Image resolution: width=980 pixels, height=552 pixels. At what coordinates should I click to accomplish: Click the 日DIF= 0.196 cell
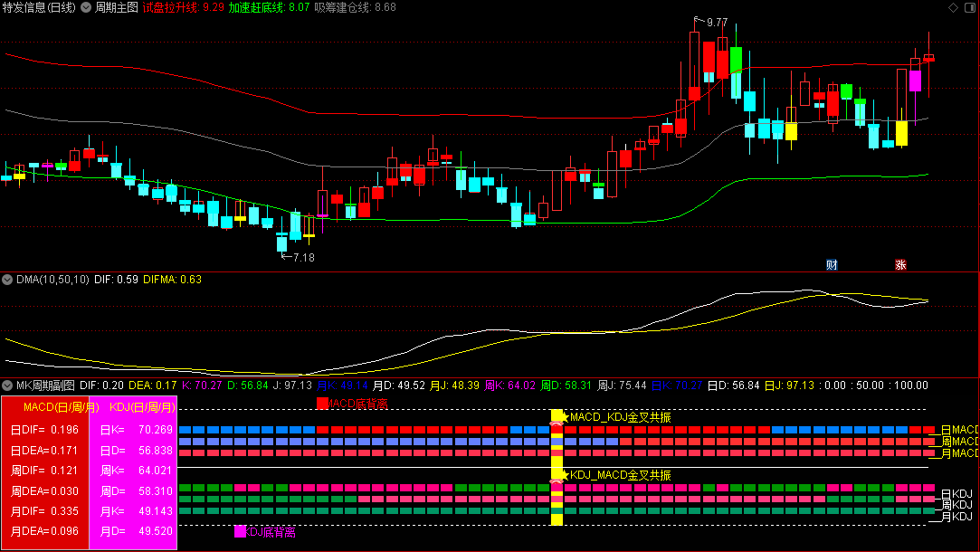point(45,430)
